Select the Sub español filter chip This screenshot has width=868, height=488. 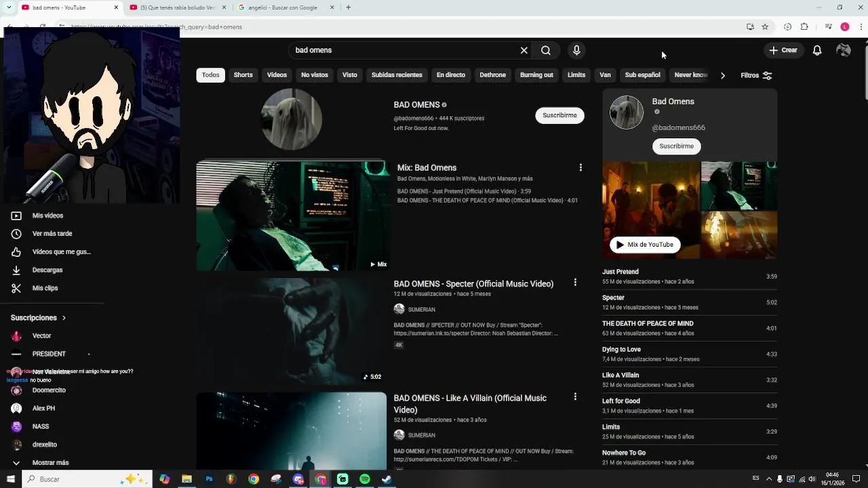642,75
